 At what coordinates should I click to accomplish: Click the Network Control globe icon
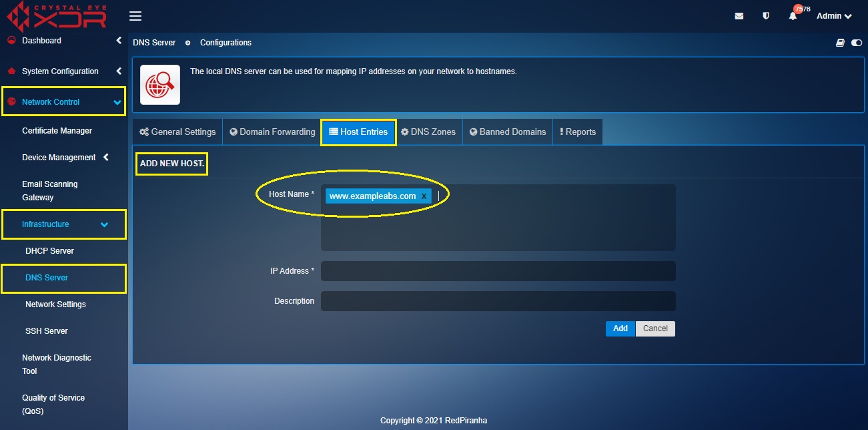(x=11, y=101)
